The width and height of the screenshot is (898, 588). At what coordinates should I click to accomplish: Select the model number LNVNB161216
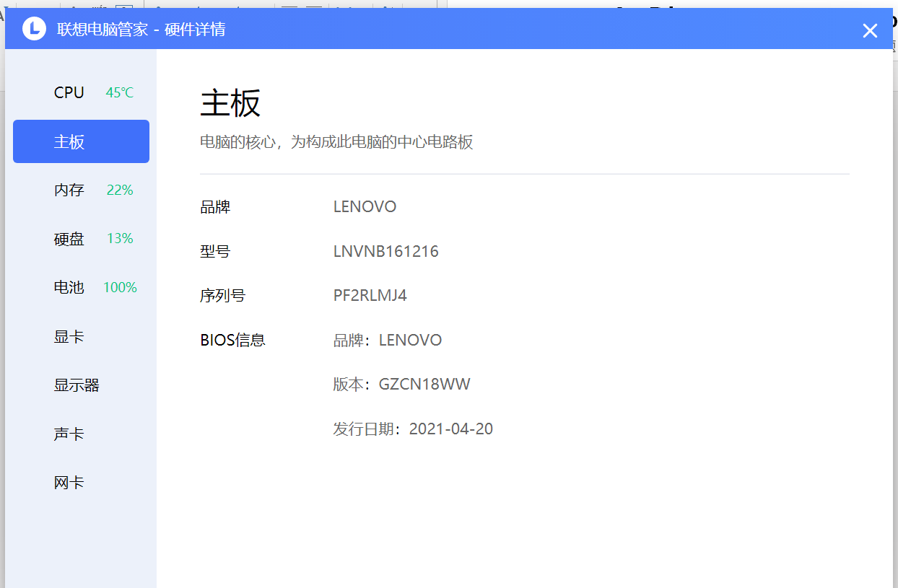coord(386,252)
